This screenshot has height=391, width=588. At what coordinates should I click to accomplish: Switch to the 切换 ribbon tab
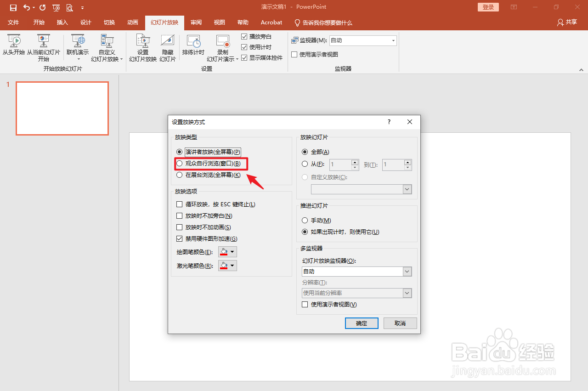(x=109, y=23)
